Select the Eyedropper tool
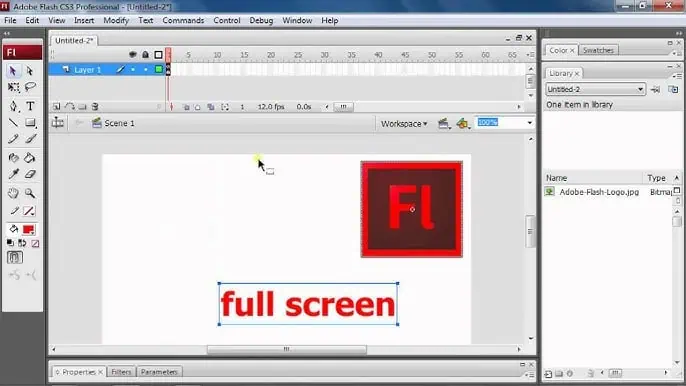 [x=13, y=174]
